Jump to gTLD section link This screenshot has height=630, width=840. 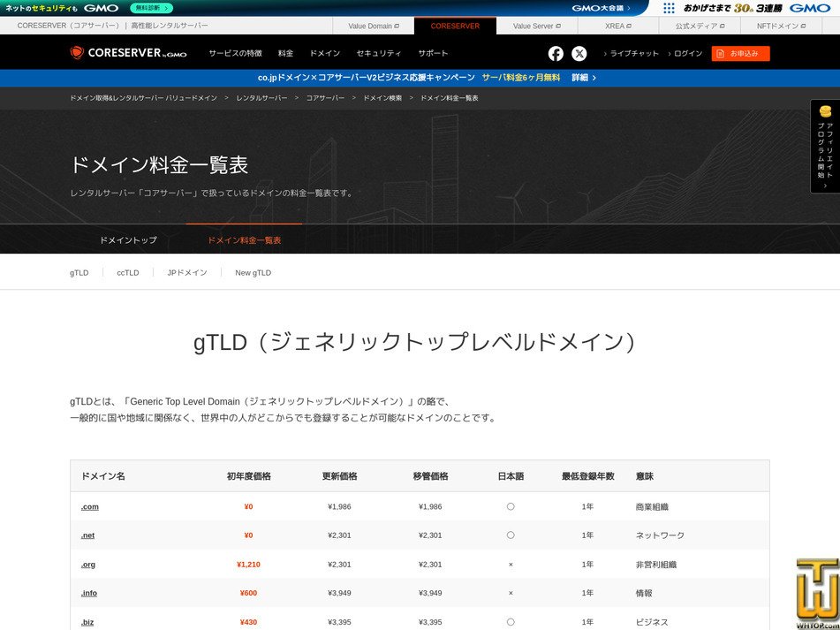click(x=79, y=273)
